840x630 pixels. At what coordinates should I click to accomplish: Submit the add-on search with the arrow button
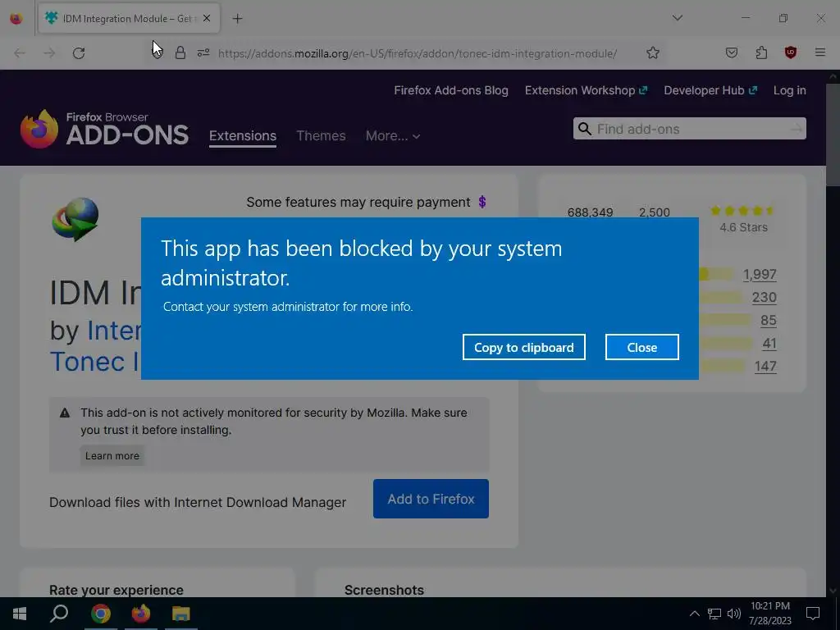797,129
